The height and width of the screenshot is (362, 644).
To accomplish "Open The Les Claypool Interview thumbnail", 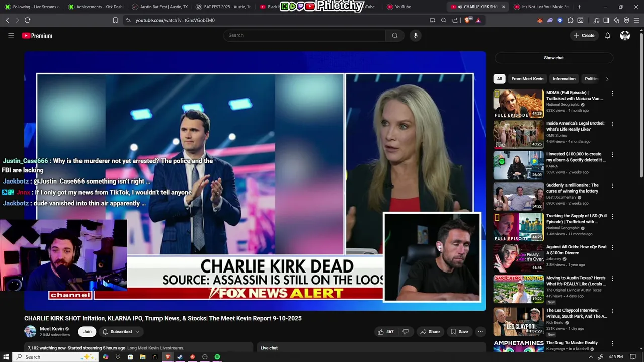I will [x=518, y=322].
